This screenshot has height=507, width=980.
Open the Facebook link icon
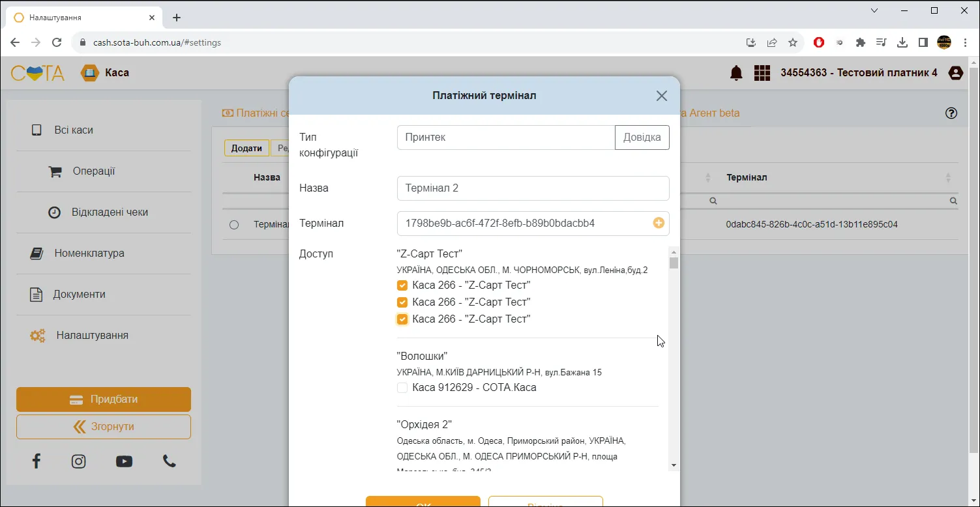tap(37, 461)
